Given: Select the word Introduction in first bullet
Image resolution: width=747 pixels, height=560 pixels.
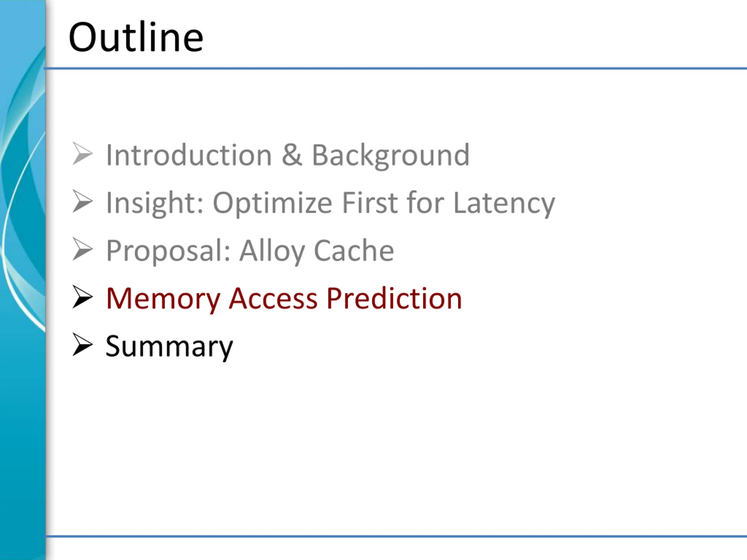Looking at the screenshot, I should pos(189,155).
